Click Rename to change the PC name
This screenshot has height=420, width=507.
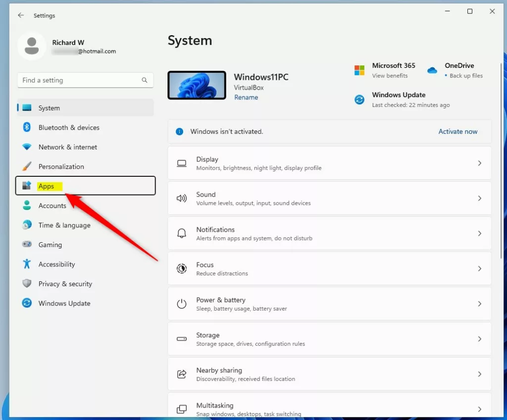tap(246, 97)
